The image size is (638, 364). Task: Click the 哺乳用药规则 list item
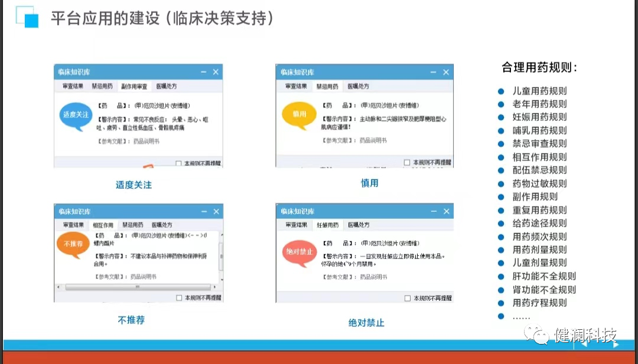539,130
